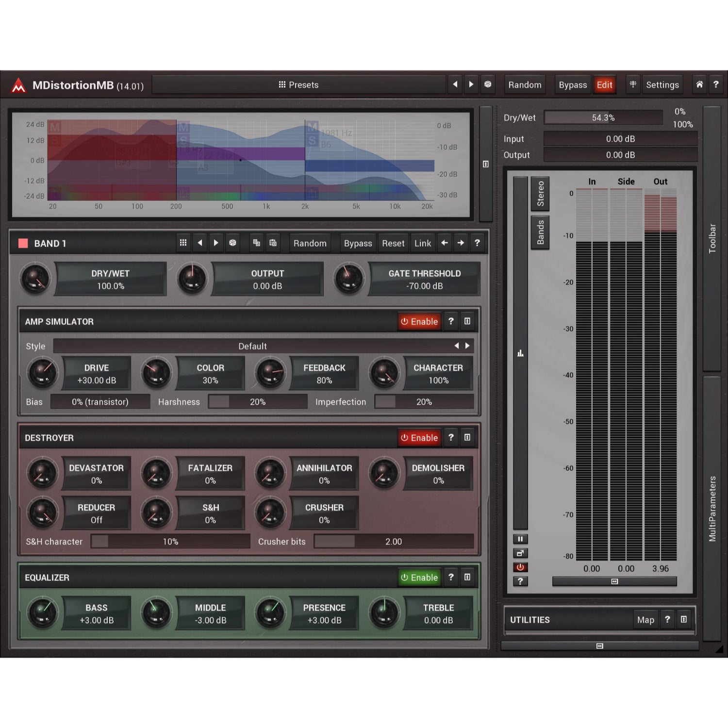Toggle the Destroyer Enable button
The height and width of the screenshot is (728, 728).
coord(419,438)
